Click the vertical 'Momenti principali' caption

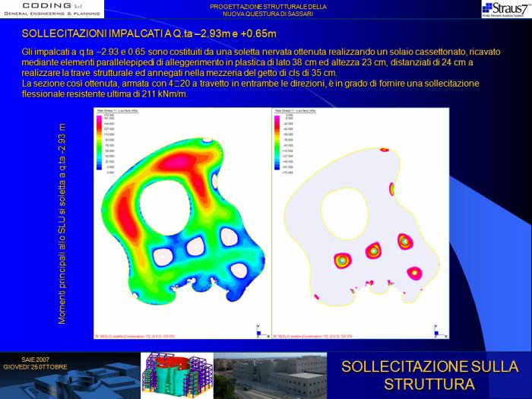(x=62, y=223)
